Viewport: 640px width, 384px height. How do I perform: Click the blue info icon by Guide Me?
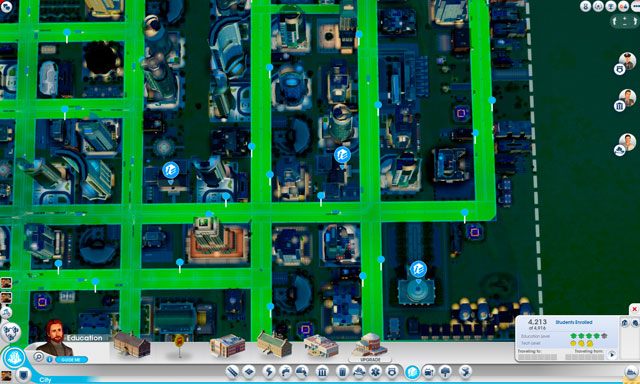coord(50,360)
